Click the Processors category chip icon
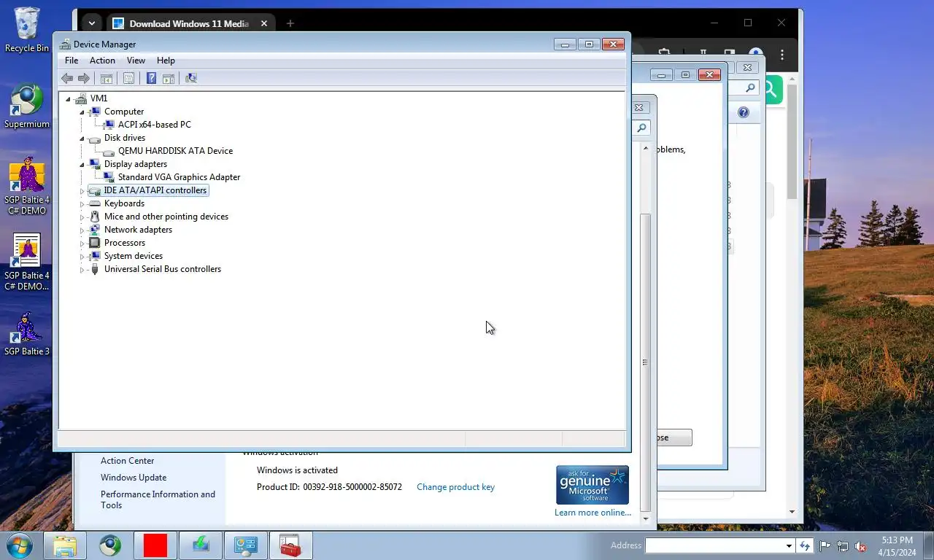The height and width of the screenshot is (560, 934). pos(94,243)
